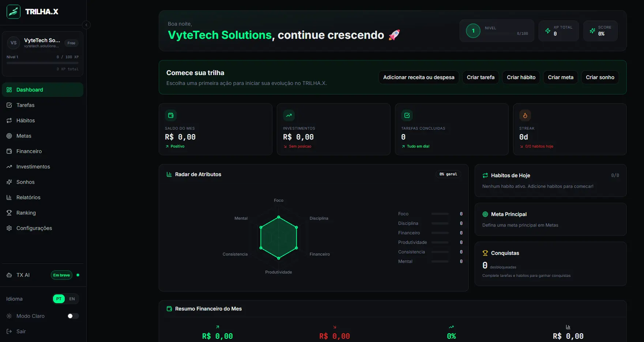Click the 0/0 habitos hoje text

[539, 146]
